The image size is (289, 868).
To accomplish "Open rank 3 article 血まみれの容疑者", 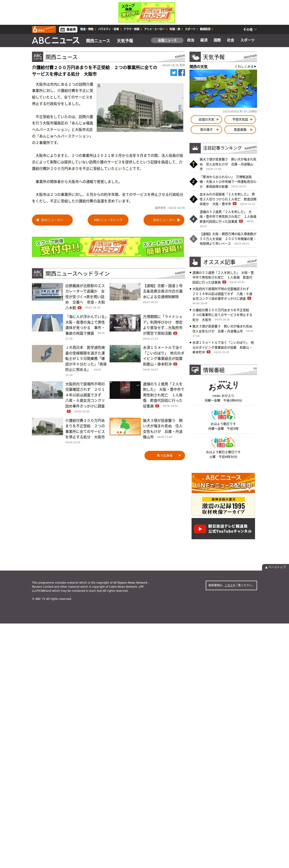I will click(228, 199).
